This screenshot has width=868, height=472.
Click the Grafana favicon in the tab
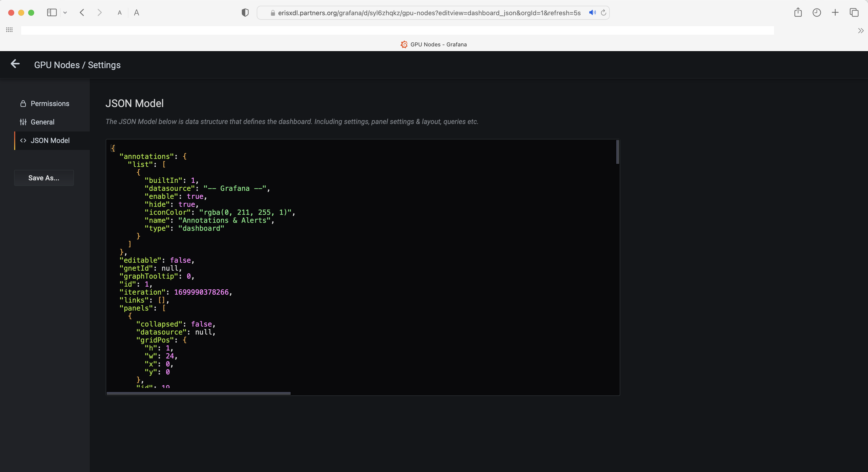[x=404, y=44]
